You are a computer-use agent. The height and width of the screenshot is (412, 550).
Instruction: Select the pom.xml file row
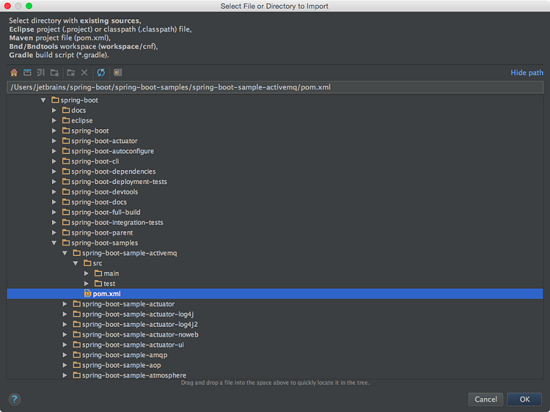click(275, 294)
